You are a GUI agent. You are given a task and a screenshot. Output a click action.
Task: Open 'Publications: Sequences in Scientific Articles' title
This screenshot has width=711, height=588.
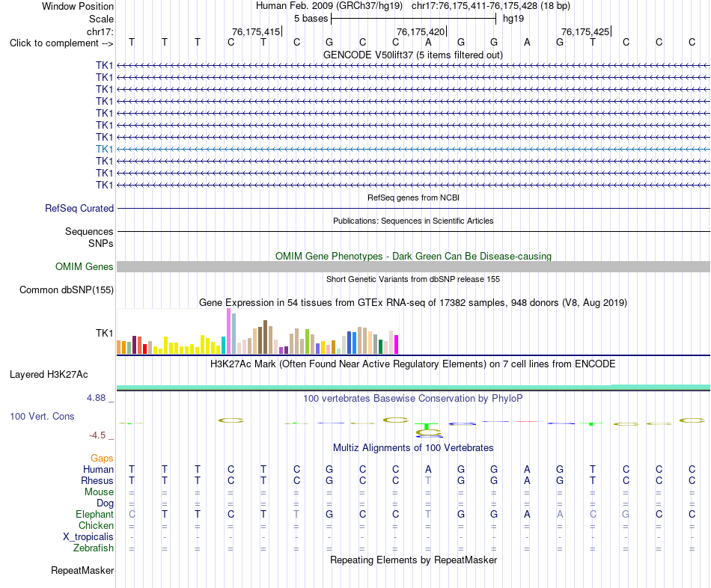click(413, 221)
